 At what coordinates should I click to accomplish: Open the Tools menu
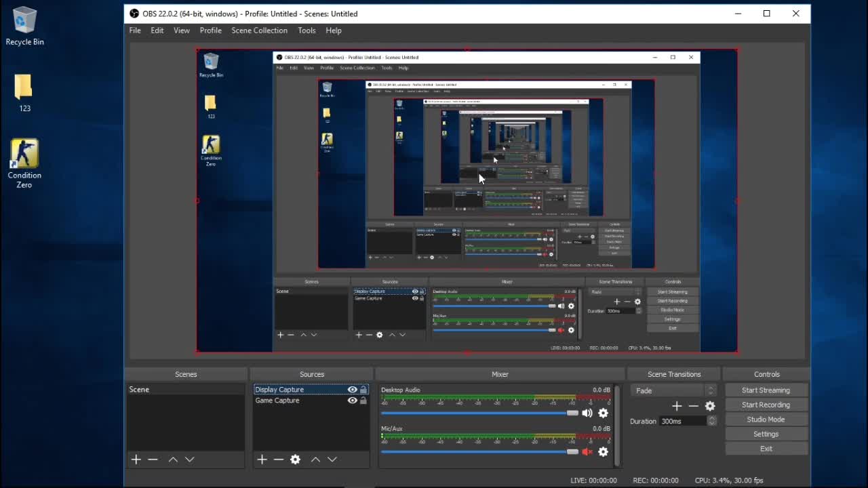tap(307, 30)
